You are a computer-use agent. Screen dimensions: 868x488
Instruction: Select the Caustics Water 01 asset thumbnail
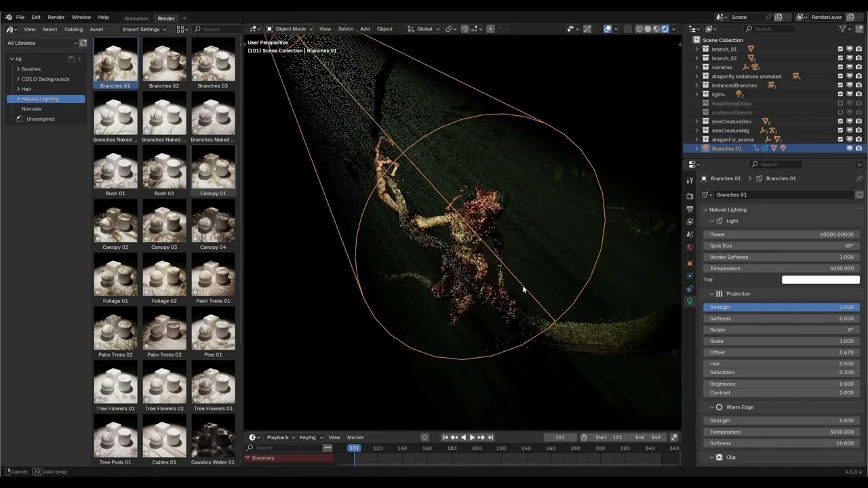click(213, 441)
